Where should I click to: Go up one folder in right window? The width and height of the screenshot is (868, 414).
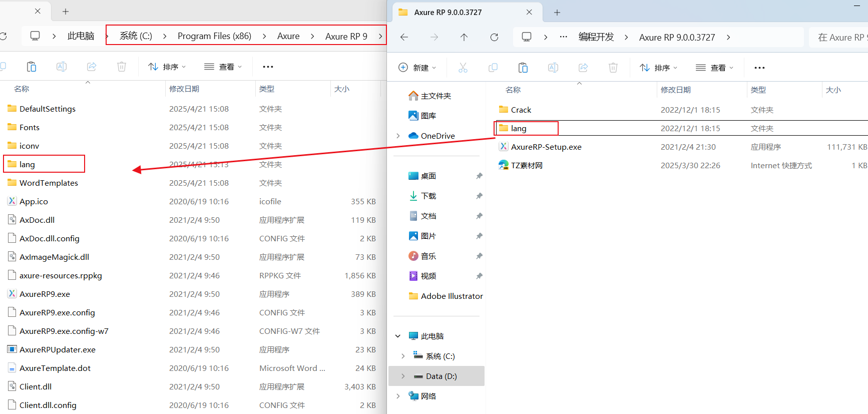tap(464, 37)
